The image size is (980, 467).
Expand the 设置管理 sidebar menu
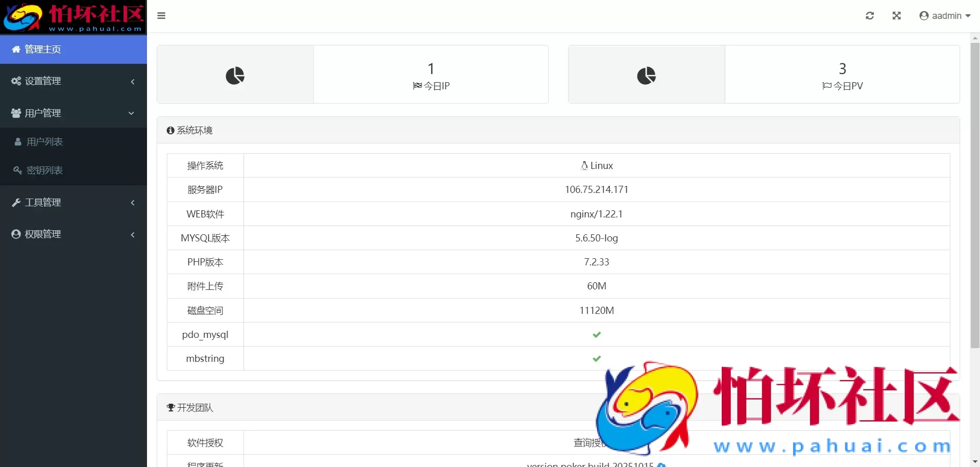[73, 81]
